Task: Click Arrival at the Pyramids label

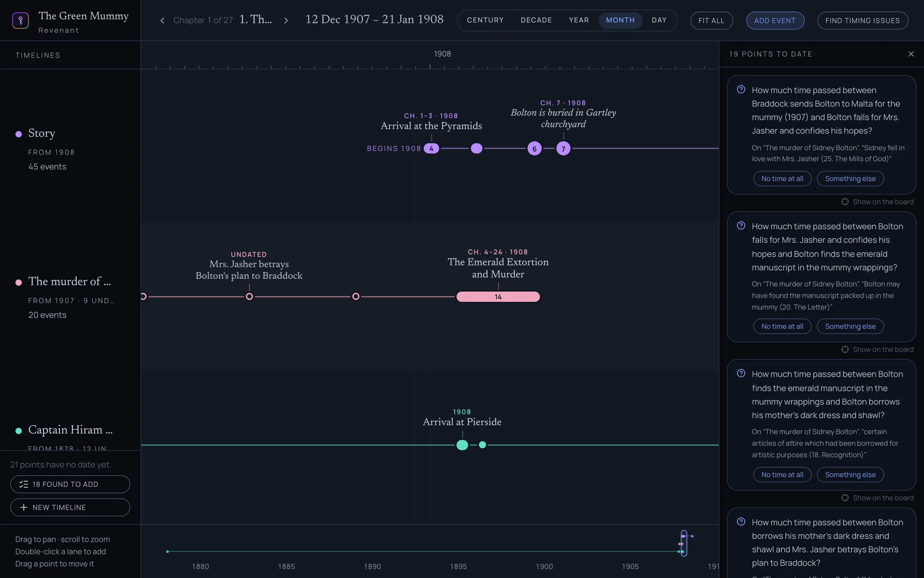Action: tap(432, 126)
